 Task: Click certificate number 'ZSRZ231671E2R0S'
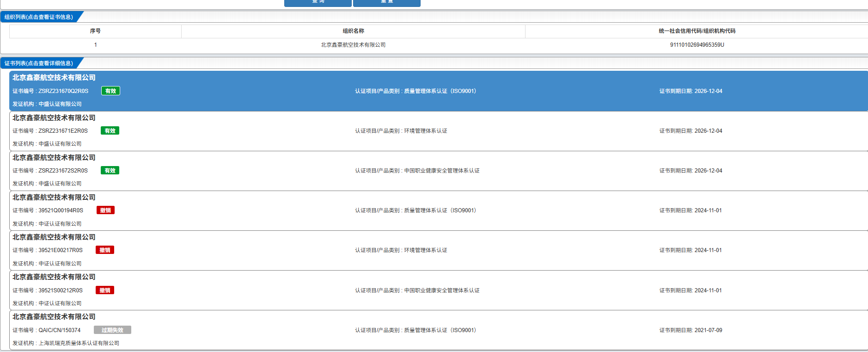[63, 131]
